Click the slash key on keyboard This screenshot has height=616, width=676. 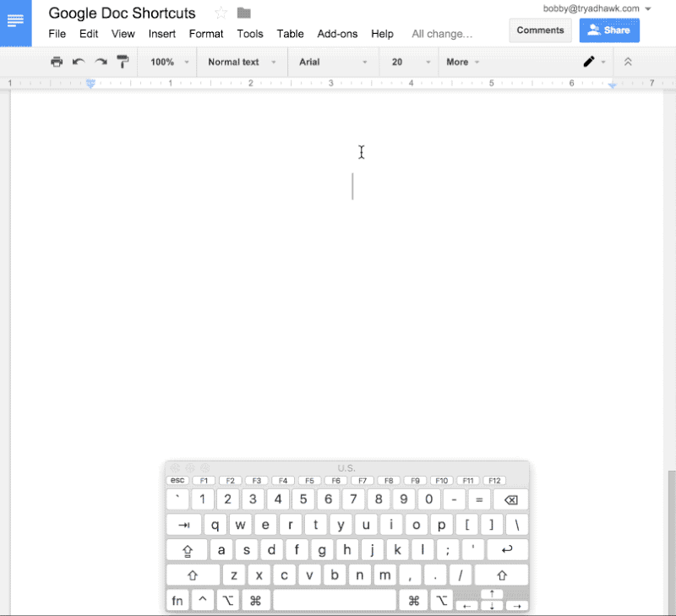coord(460,575)
